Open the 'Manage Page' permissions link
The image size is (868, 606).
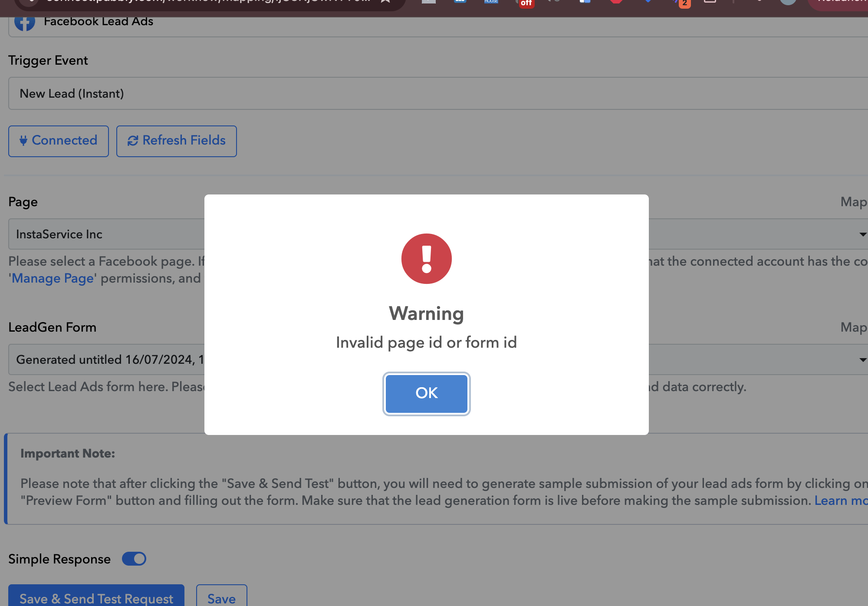click(53, 278)
